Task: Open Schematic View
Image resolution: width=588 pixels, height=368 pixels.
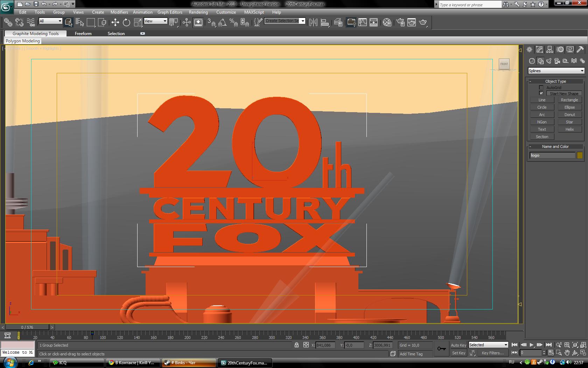Action: (x=374, y=22)
